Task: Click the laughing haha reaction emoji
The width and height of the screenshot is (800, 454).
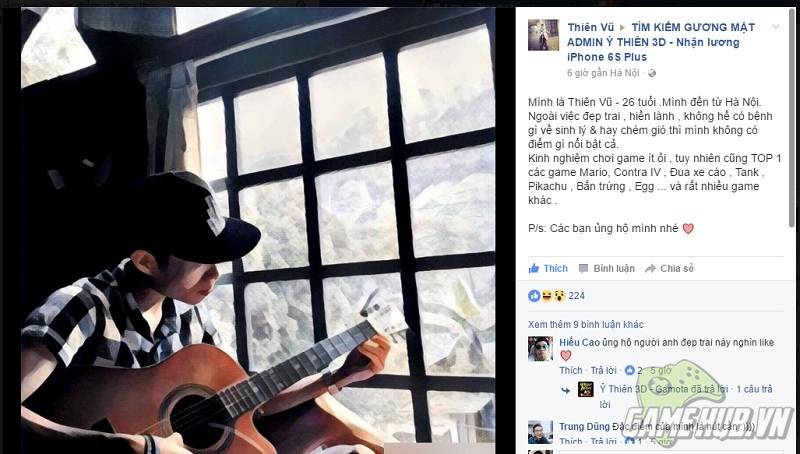Action: click(547, 296)
